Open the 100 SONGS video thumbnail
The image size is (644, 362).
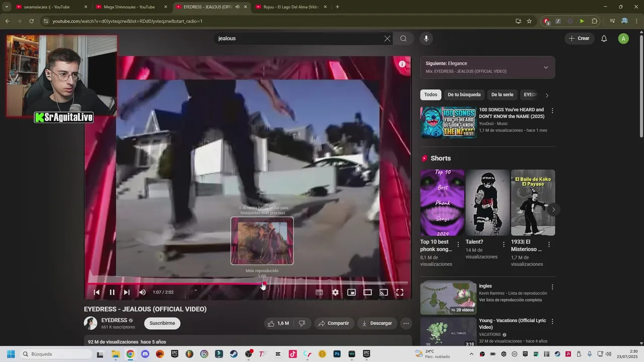point(448,122)
